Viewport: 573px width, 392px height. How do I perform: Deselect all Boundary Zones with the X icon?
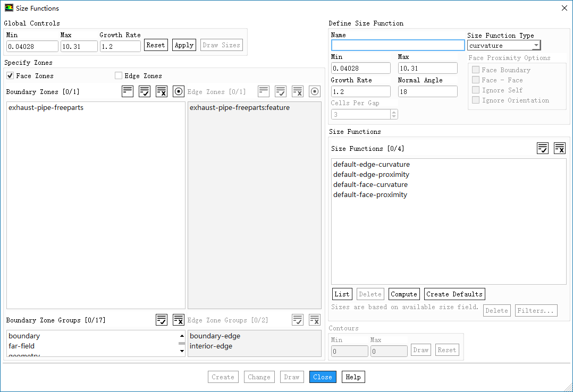[x=162, y=91]
